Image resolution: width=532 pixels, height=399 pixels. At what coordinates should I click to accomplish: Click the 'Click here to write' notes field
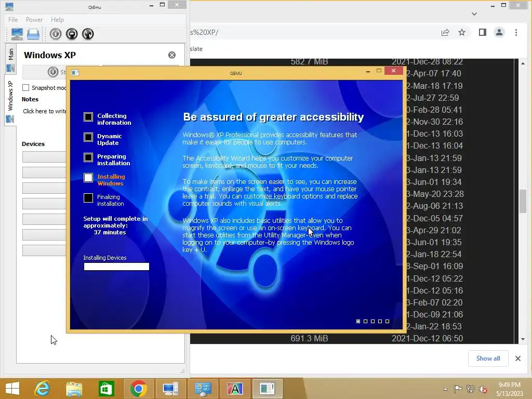45,111
